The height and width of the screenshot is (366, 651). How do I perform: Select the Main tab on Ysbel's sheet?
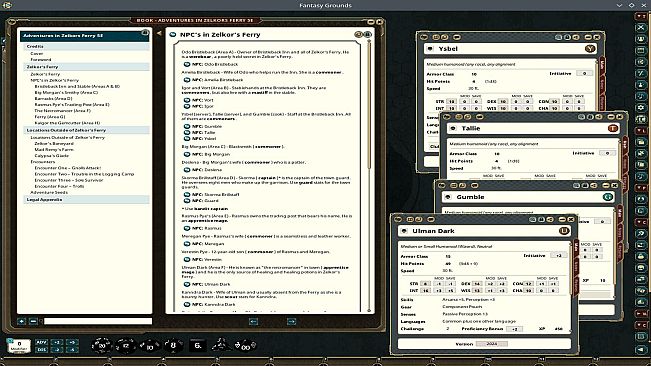coord(602,65)
